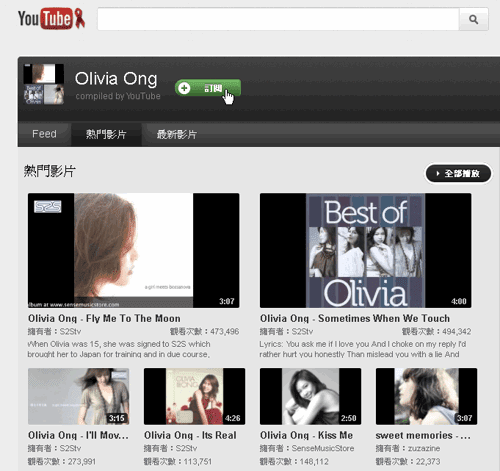Image resolution: width=500 pixels, height=471 pixels.
Task: Click S2Stv owner under I'll Mov...
Action: click(x=70, y=448)
